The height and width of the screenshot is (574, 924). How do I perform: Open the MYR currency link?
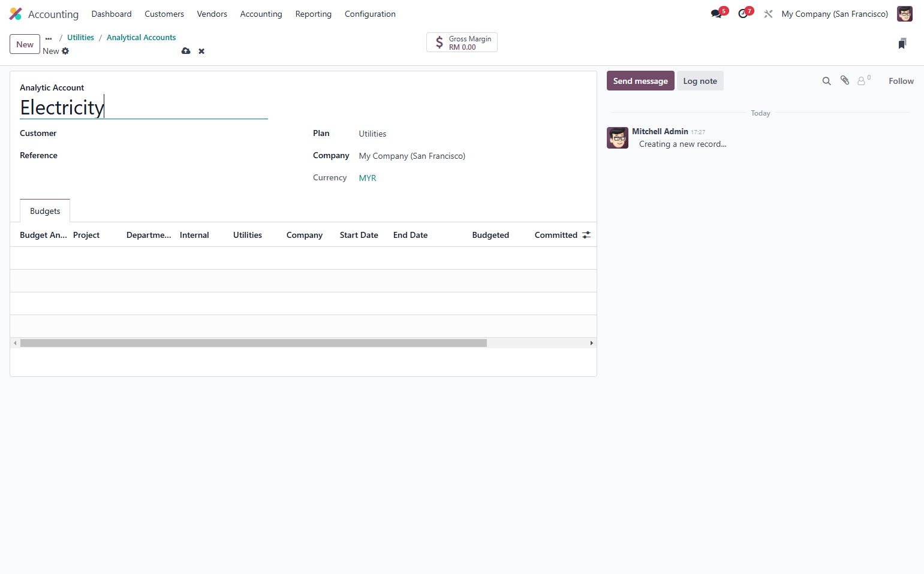368,178
